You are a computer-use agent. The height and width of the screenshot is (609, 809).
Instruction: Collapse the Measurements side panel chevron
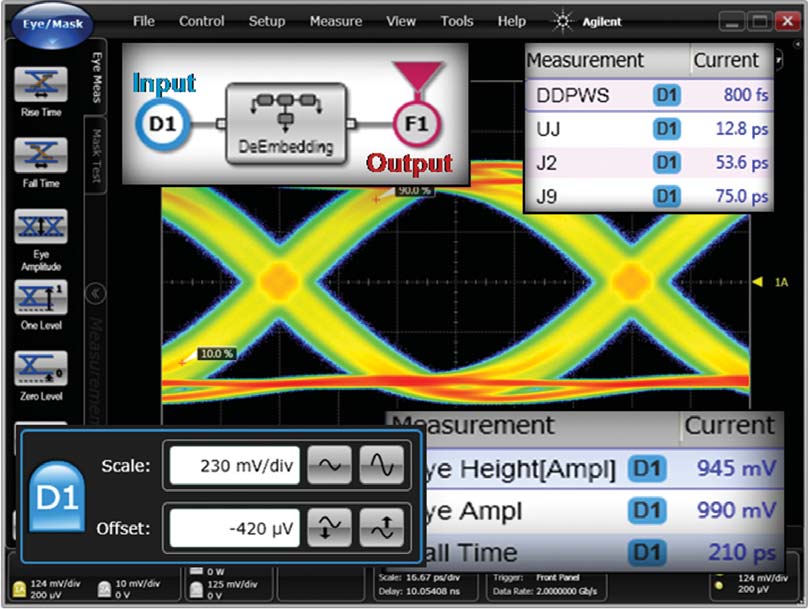pyautogui.click(x=97, y=293)
